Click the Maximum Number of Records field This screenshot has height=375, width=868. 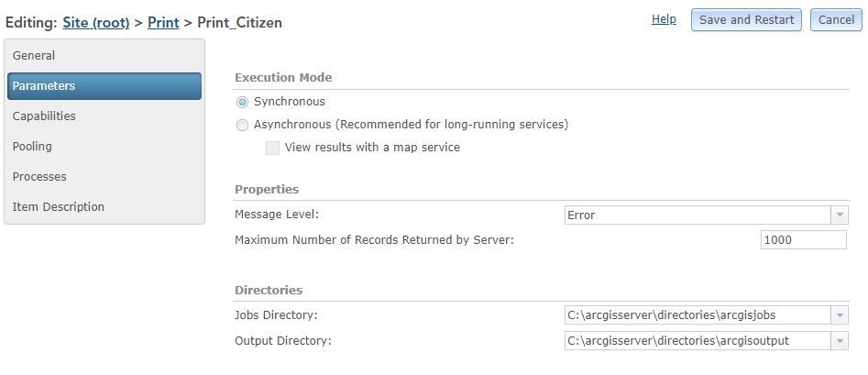[803, 240]
